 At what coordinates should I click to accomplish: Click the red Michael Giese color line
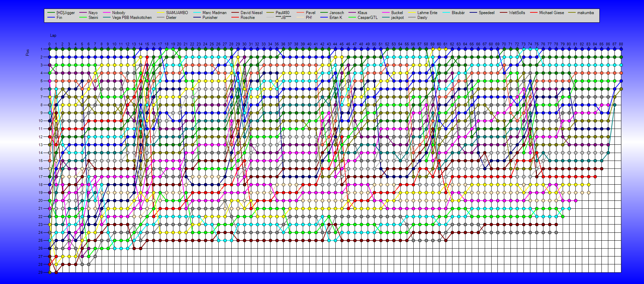pyautogui.click(x=533, y=13)
